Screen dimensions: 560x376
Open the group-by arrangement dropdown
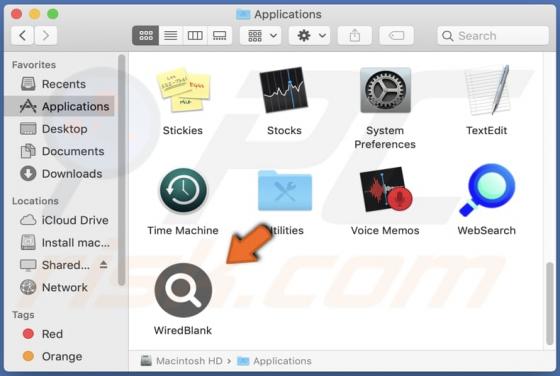262,35
